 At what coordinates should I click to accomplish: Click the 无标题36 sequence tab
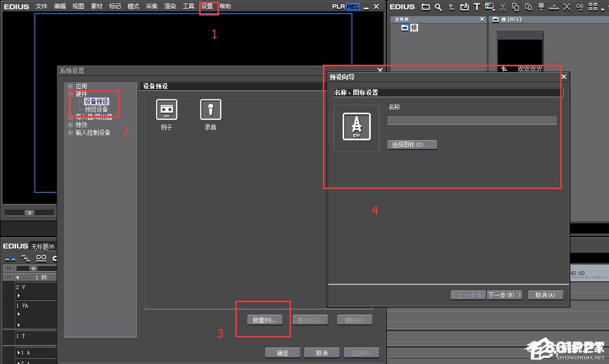43,246
